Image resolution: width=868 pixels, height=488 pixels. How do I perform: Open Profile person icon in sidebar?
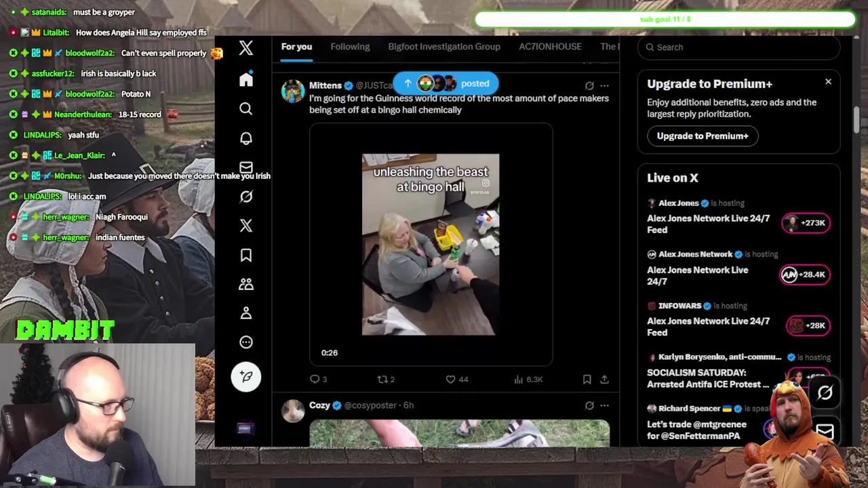point(246,313)
